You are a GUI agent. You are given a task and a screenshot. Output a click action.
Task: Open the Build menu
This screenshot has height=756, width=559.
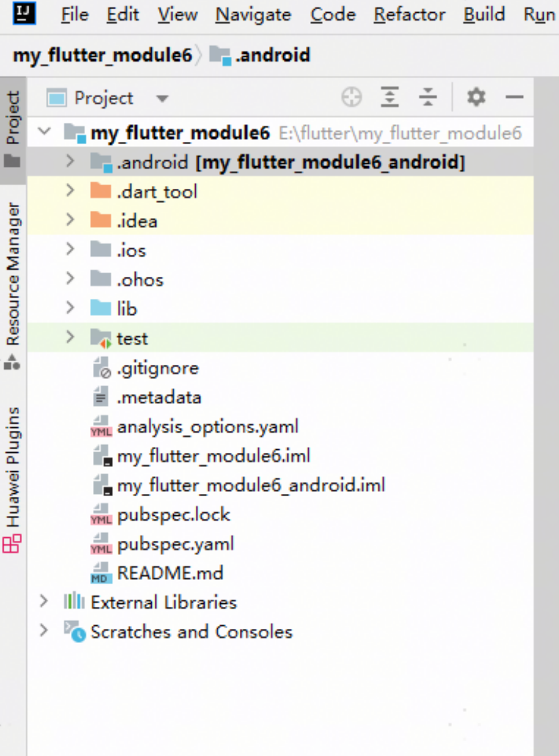pyautogui.click(x=484, y=14)
